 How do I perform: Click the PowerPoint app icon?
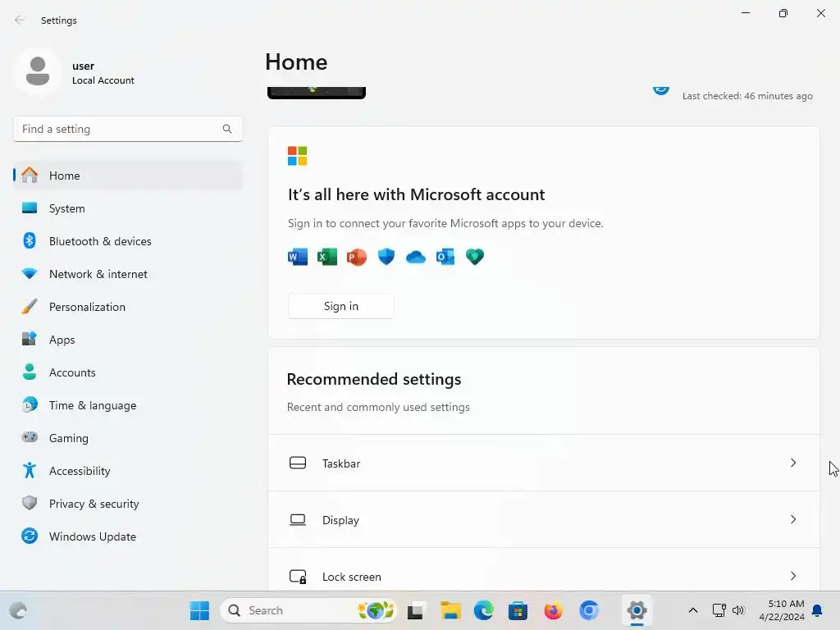click(x=356, y=257)
